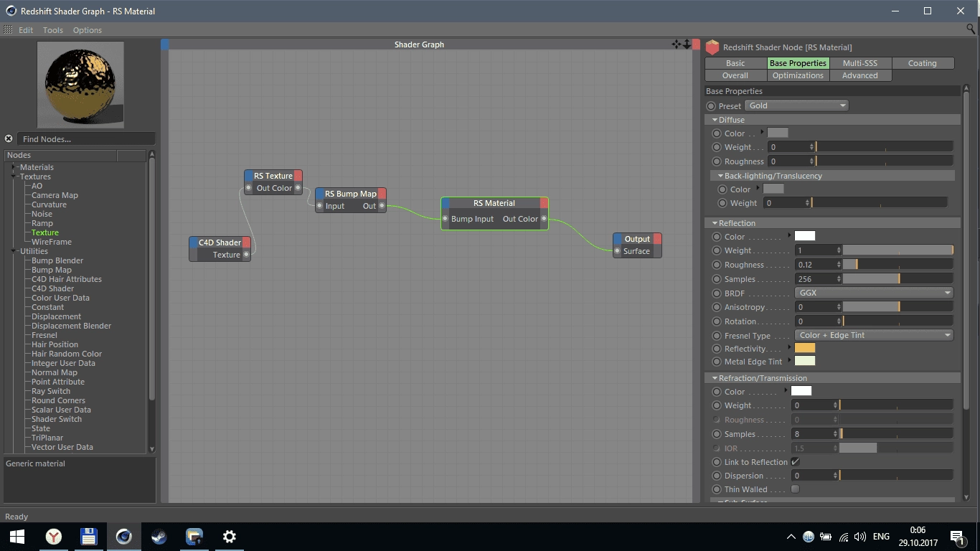This screenshot has width=980, height=551.
Task: Click the gold sphere material preview
Action: (80, 84)
